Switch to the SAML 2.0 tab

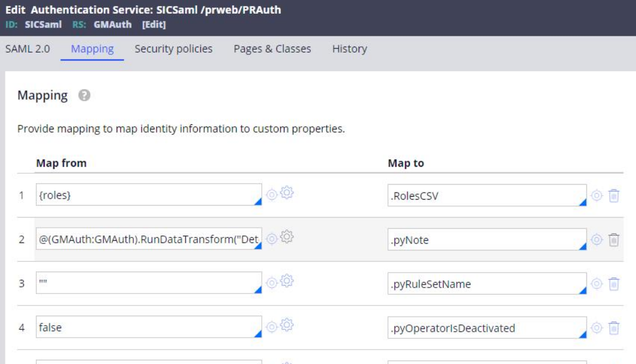[x=27, y=48]
